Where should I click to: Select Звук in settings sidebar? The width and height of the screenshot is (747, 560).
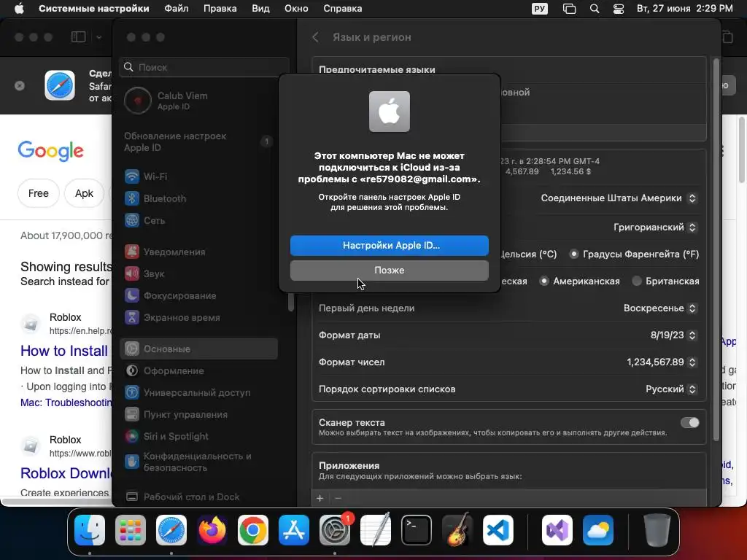tap(198, 274)
